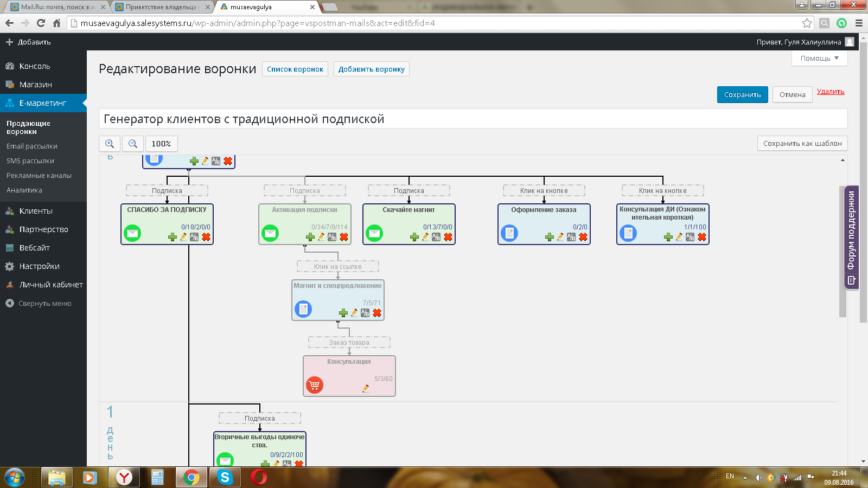
Task: Click the zoom in magnifier icon
Action: 110,144
